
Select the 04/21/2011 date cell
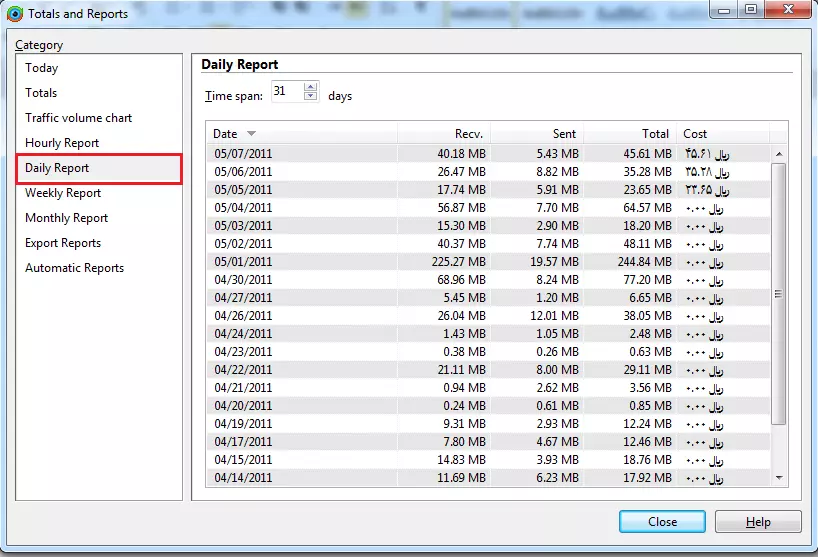pos(243,388)
